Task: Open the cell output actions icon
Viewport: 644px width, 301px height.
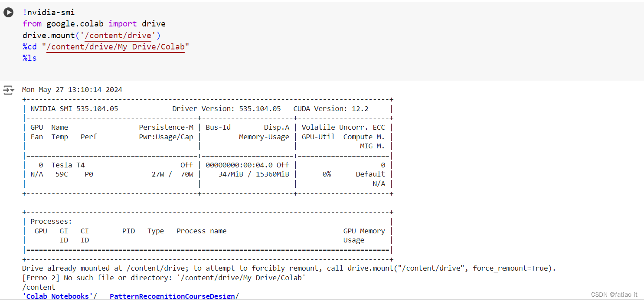Action: click(9, 90)
